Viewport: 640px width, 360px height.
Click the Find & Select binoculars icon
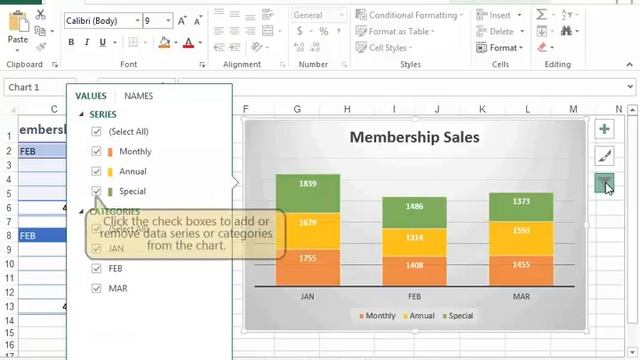coord(566,31)
